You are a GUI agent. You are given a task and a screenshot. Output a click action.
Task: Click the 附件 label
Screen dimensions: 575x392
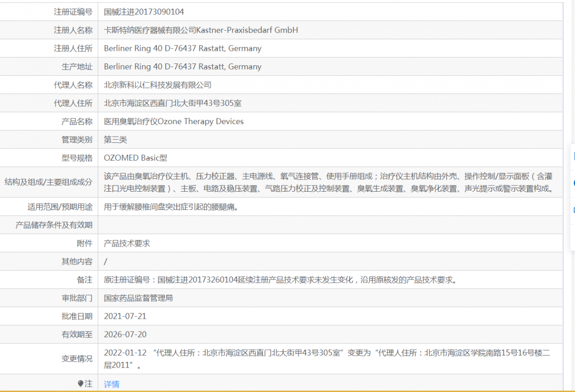coord(84,243)
